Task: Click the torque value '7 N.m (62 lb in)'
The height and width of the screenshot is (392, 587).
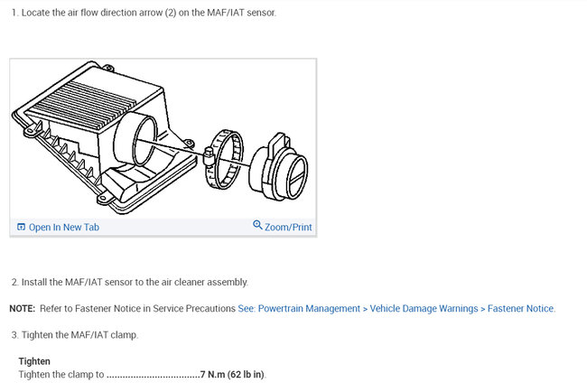Action: [232, 375]
